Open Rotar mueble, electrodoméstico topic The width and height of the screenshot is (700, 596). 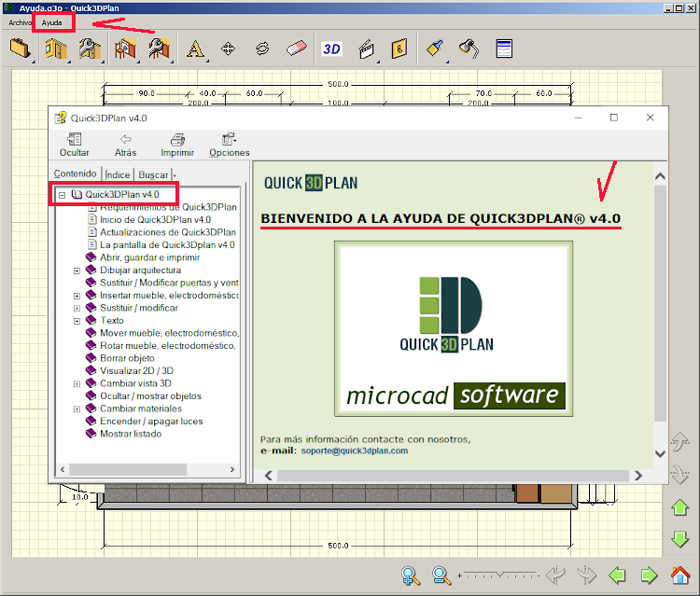click(x=167, y=346)
